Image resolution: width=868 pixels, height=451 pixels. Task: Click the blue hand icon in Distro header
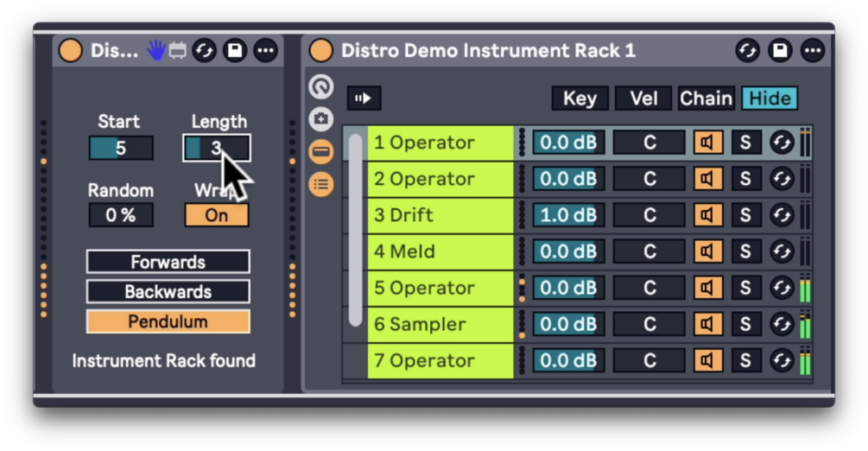pyautogui.click(x=156, y=51)
